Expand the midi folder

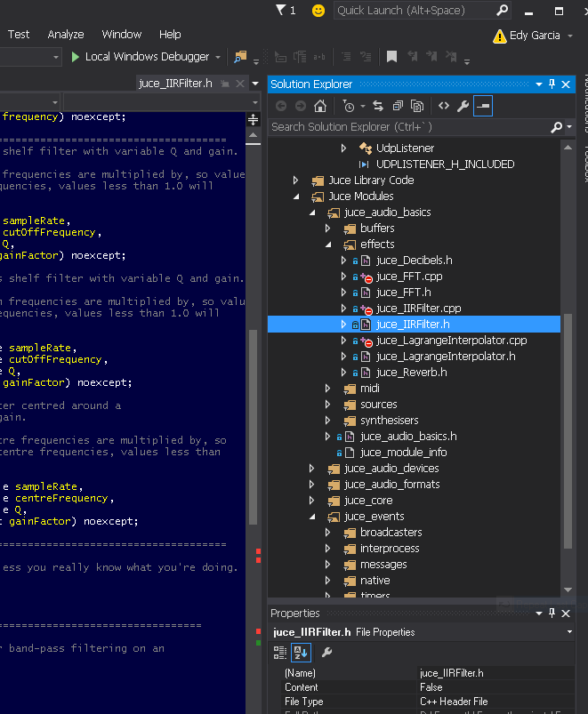(x=327, y=389)
